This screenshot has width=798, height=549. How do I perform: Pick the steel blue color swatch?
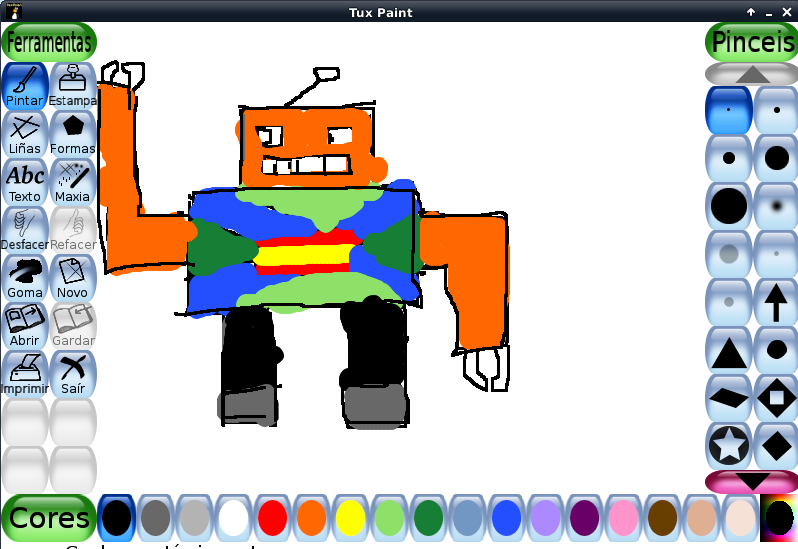[x=467, y=518]
